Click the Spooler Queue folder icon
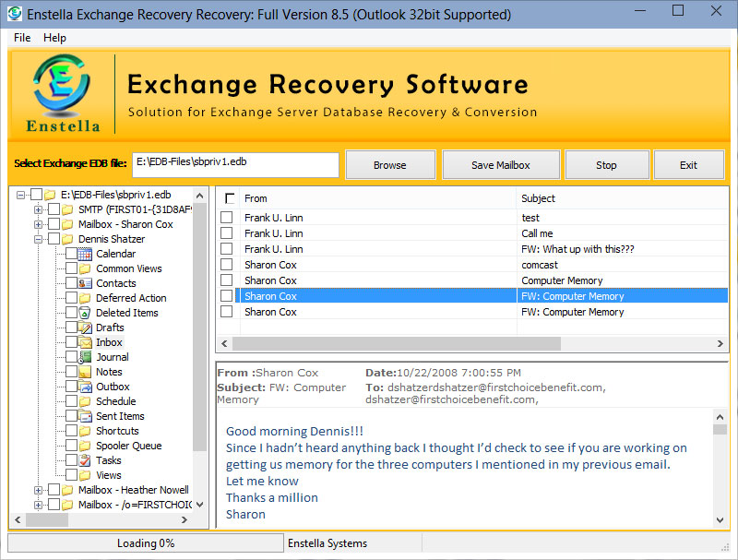Image resolution: width=738 pixels, height=560 pixels. coord(85,446)
